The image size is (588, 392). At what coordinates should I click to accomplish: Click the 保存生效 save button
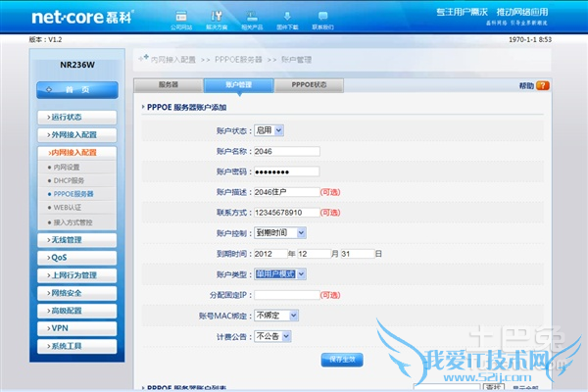(342, 360)
